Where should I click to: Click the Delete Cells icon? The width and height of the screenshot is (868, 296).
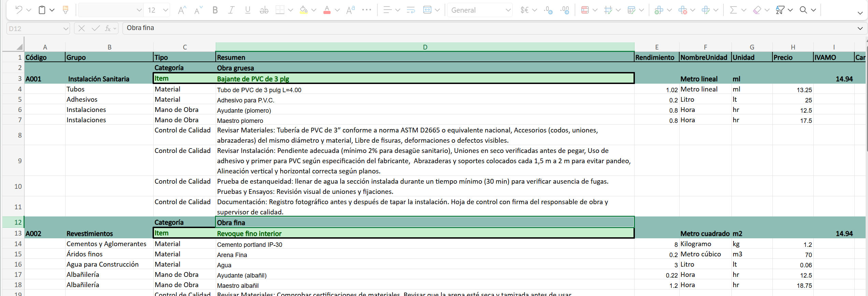683,10
